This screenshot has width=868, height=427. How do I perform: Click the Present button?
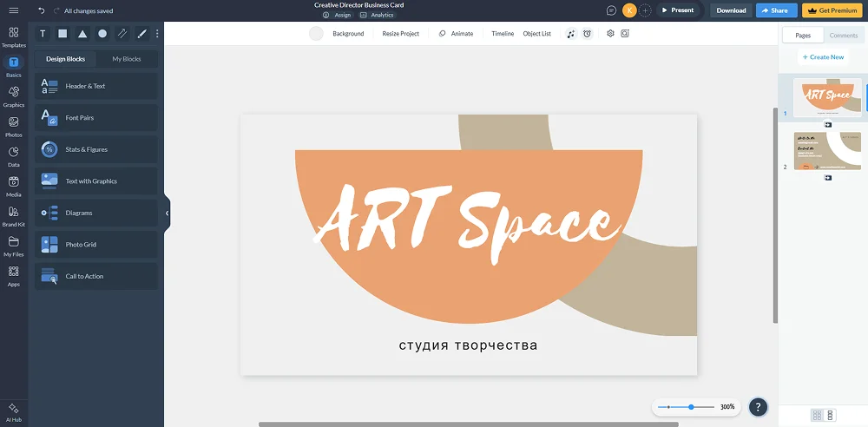click(678, 10)
